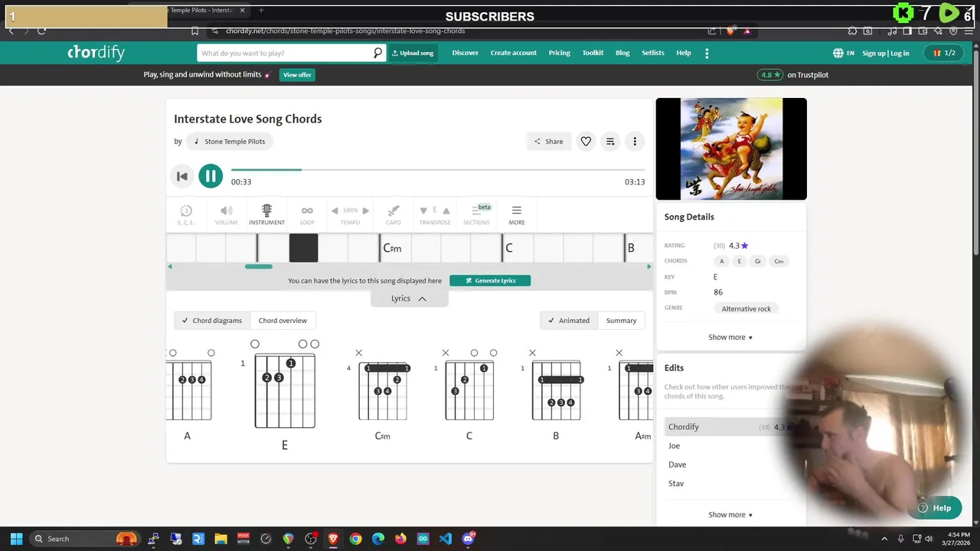Screen dimensions: 980x551
Task: Click Generate Lyrics button
Action: pyautogui.click(x=490, y=281)
